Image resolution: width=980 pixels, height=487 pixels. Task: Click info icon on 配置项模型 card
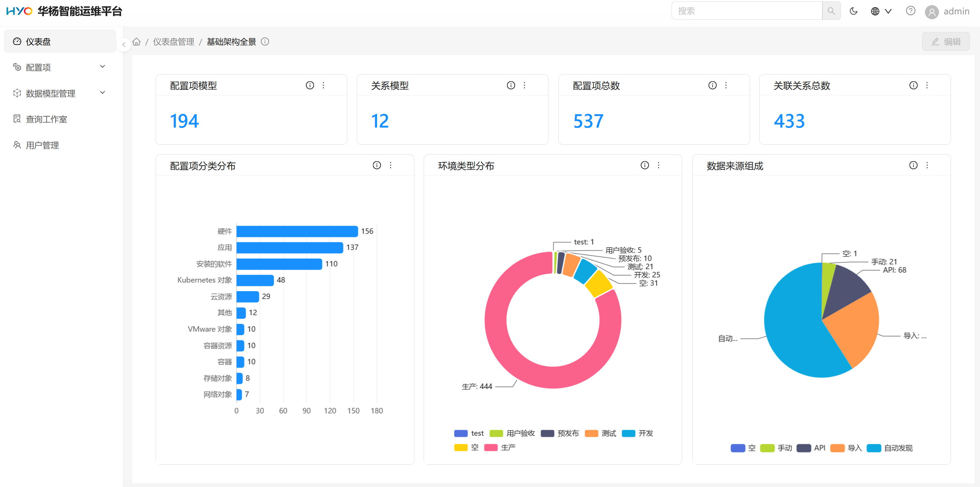(x=310, y=85)
